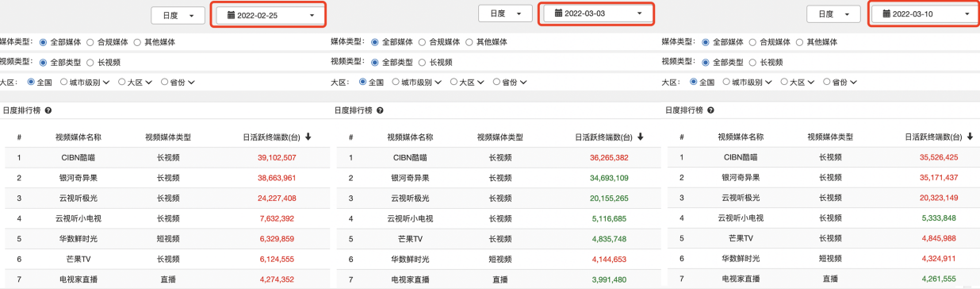Select 全国 radio in 2022-03-03 panel

(x=362, y=82)
